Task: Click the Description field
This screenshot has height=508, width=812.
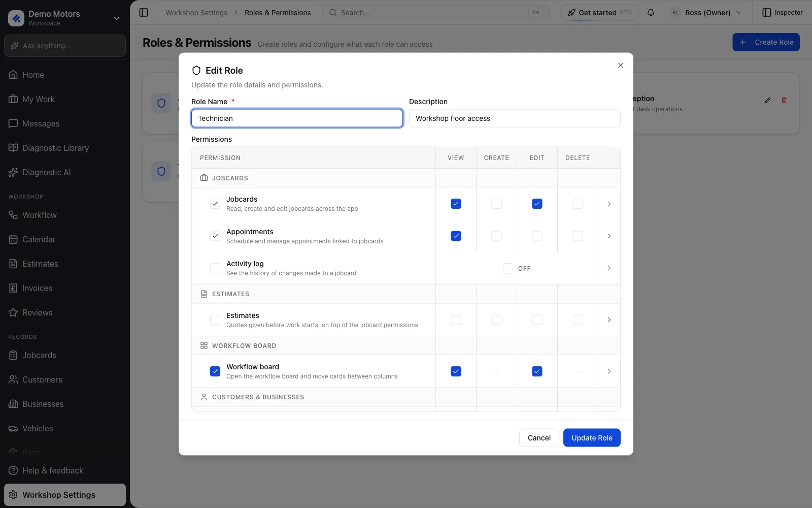Action: pyautogui.click(x=515, y=118)
